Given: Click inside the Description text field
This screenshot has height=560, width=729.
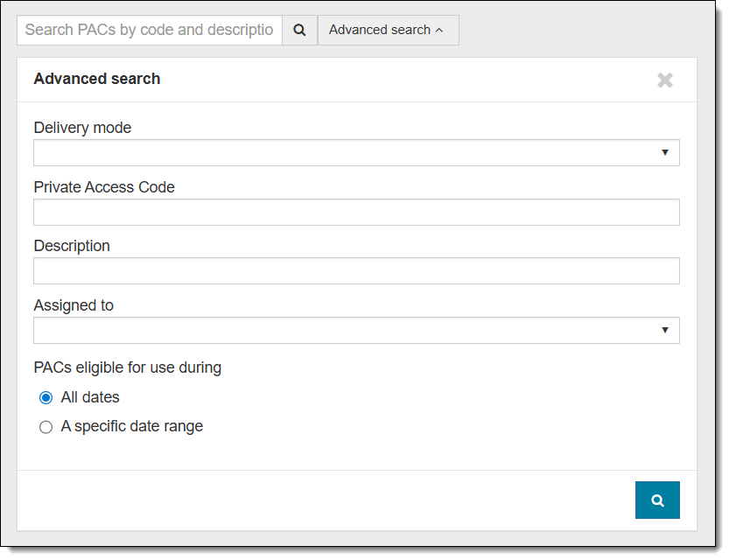Looking at the screenshot, I should [x=356, y=271].
